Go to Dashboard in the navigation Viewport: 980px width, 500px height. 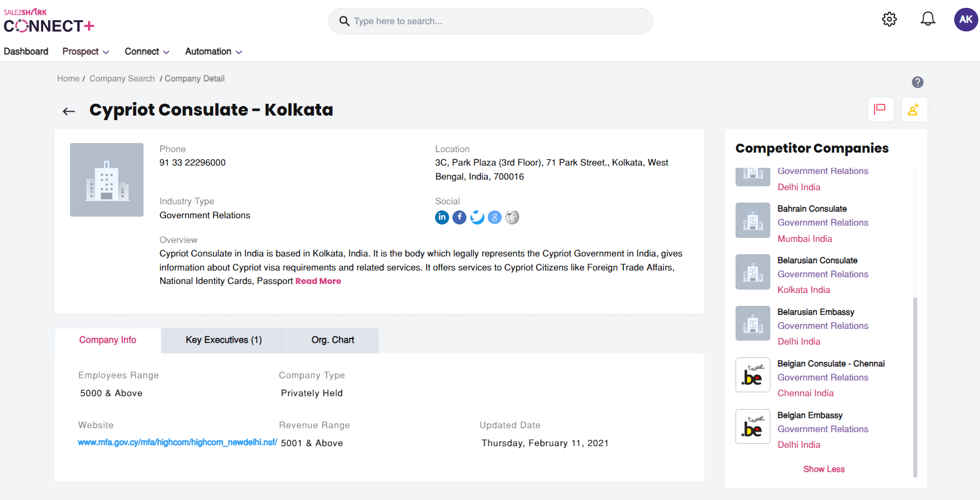coord(26,52)
